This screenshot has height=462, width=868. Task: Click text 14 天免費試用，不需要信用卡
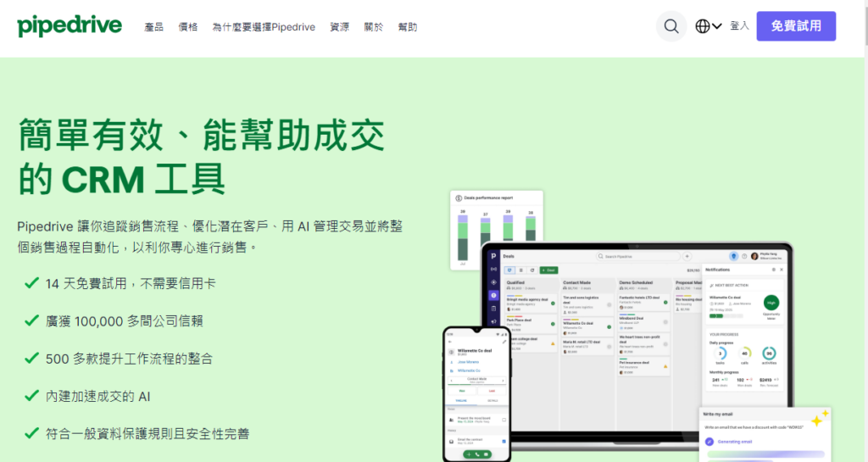tap(131, 283)
